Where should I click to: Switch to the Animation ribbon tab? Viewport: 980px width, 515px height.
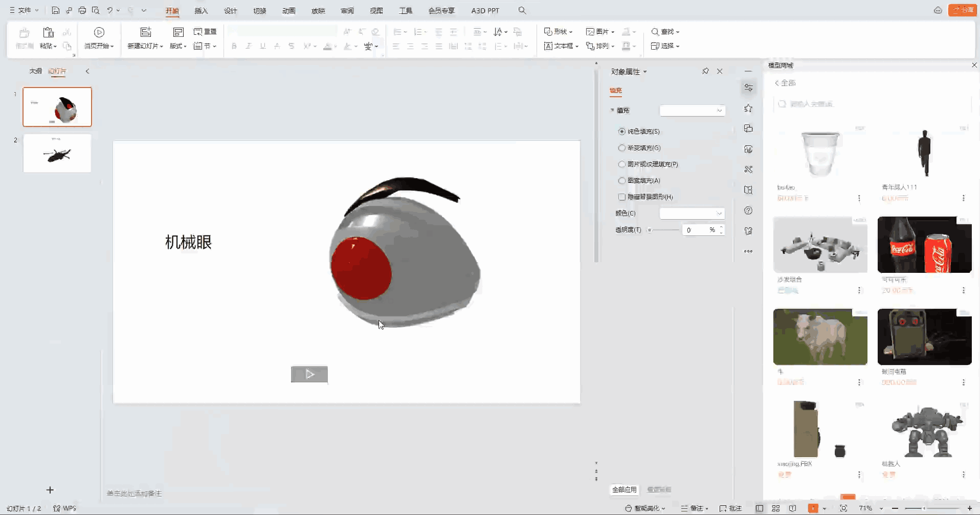(x=288, y=11)
